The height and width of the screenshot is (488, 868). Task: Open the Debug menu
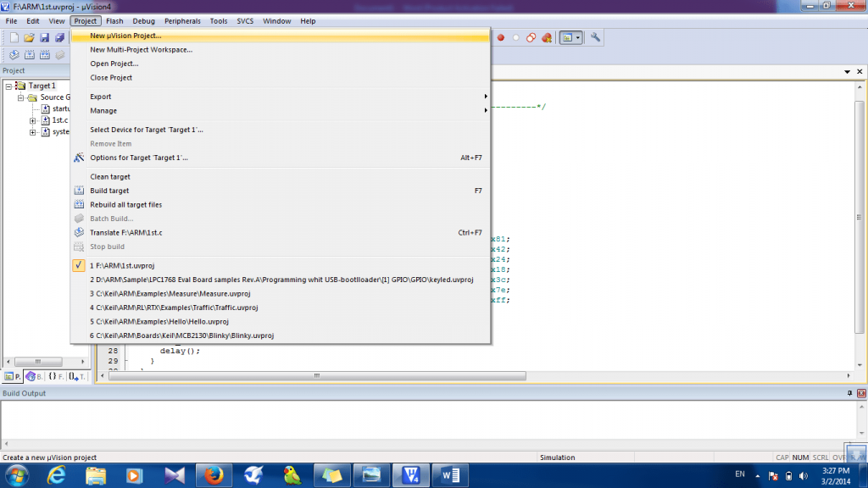pyautogui.click(x=143, y=21)
